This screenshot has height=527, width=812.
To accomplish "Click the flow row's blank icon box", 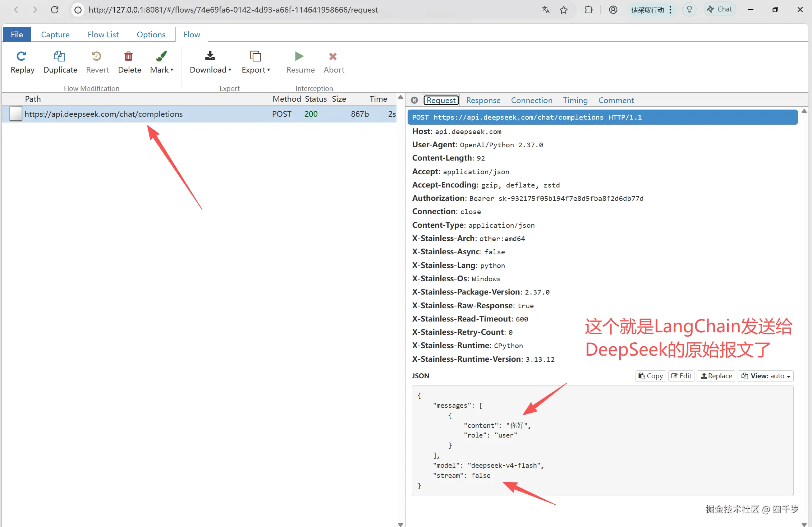I will click(15, 114).
